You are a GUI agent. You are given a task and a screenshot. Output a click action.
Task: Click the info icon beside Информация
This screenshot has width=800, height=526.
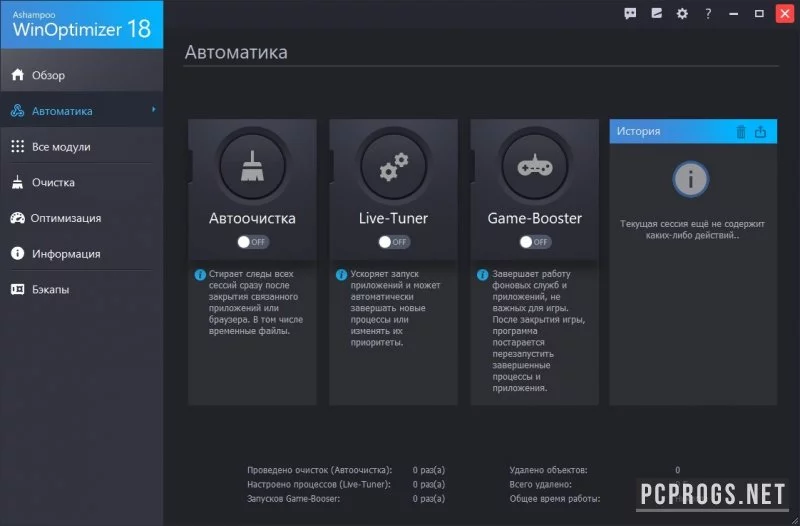point(17,253)
